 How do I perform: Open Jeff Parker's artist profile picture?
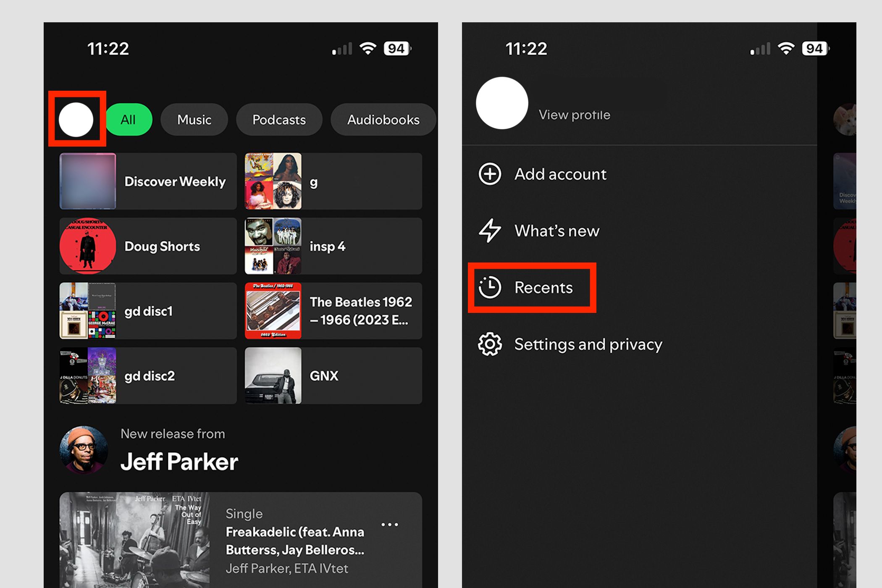coord(84,450)
